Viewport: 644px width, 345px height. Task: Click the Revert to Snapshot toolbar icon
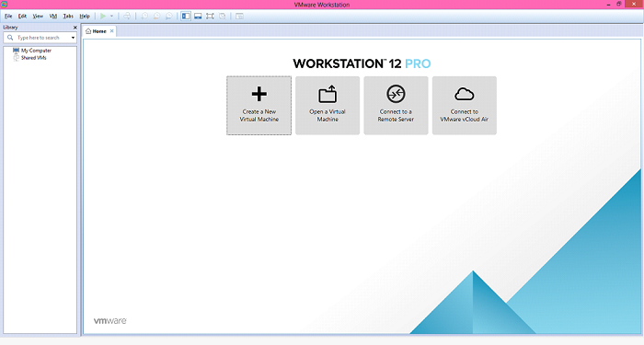pyautogui.click(x=156, y=16)
